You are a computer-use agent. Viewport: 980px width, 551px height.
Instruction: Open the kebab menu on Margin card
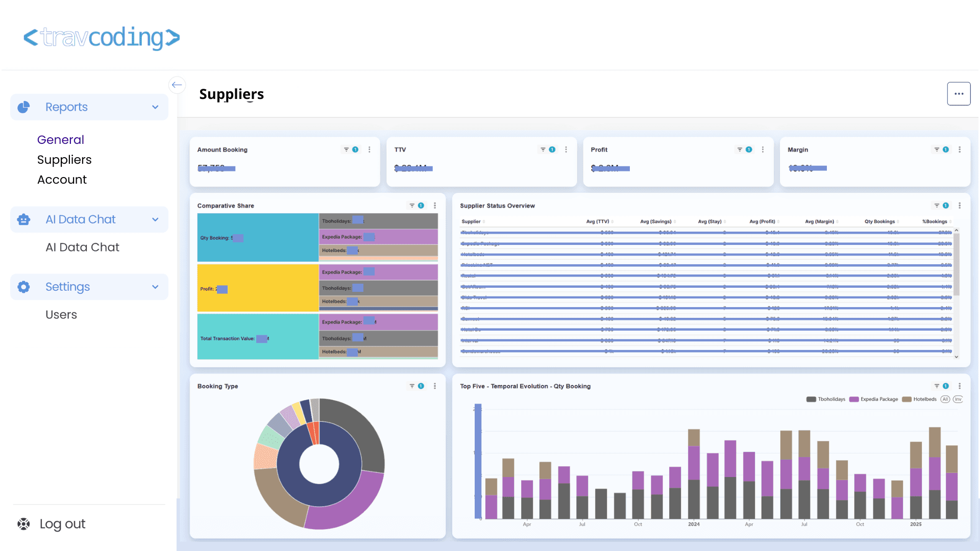960,149
